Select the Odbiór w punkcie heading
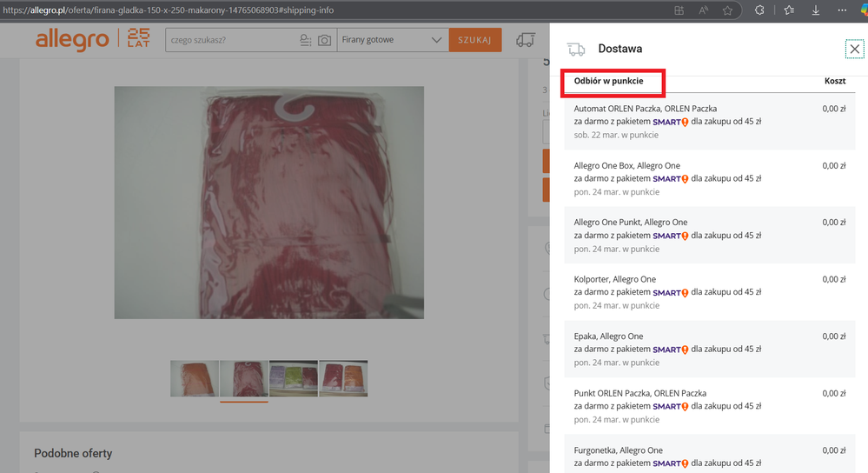868x473 pixels. click(x=609, y=81)
